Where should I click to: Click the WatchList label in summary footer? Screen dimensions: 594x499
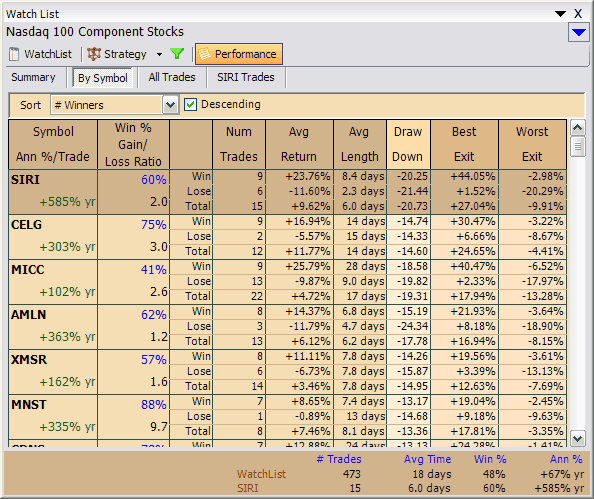(261, 474)
